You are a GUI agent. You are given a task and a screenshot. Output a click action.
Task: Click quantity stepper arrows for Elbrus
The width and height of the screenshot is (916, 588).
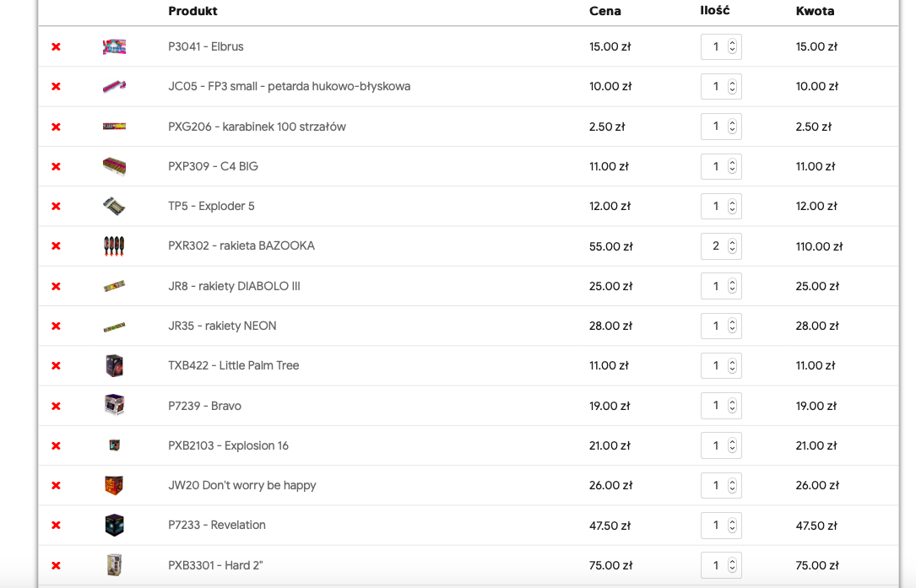[732, 47]
